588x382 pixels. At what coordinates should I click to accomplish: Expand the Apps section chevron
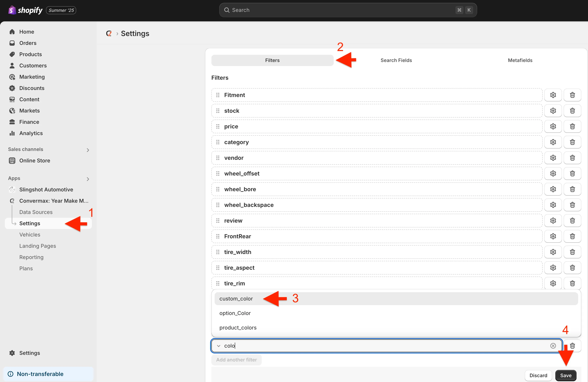pos(88,179)
